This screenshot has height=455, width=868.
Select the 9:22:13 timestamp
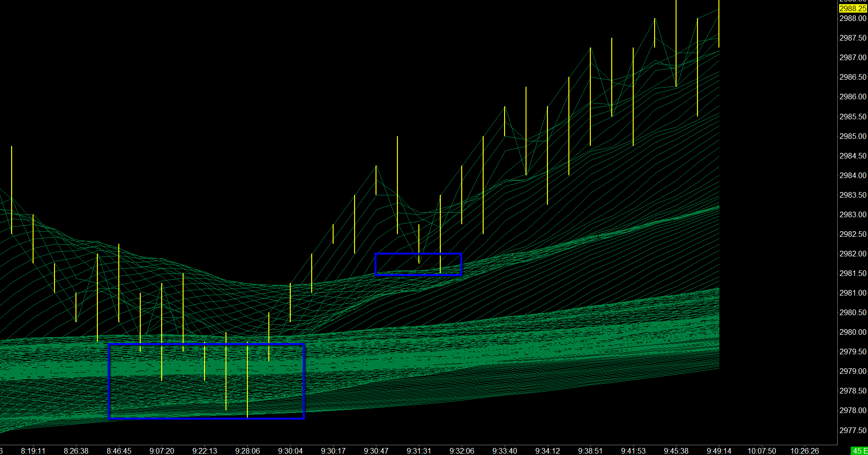[205, 451]
